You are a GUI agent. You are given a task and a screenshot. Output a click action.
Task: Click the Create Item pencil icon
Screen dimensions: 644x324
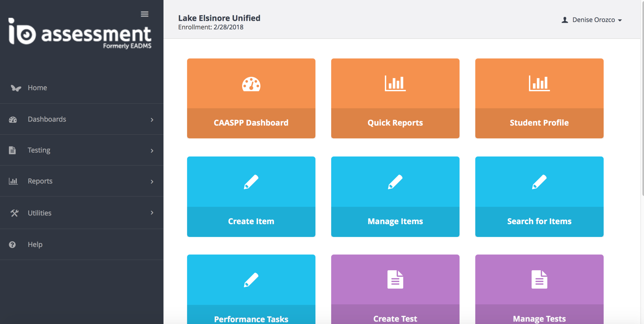251,182
